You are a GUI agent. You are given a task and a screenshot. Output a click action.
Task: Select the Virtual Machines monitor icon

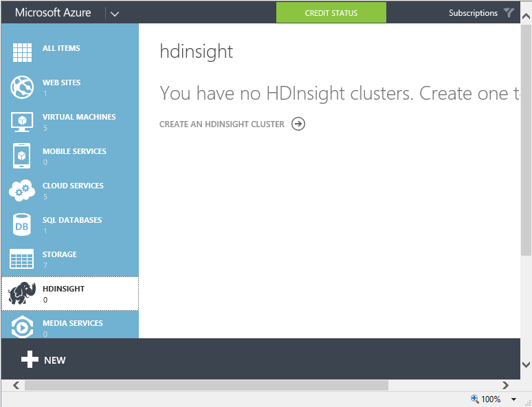[22, 122]
